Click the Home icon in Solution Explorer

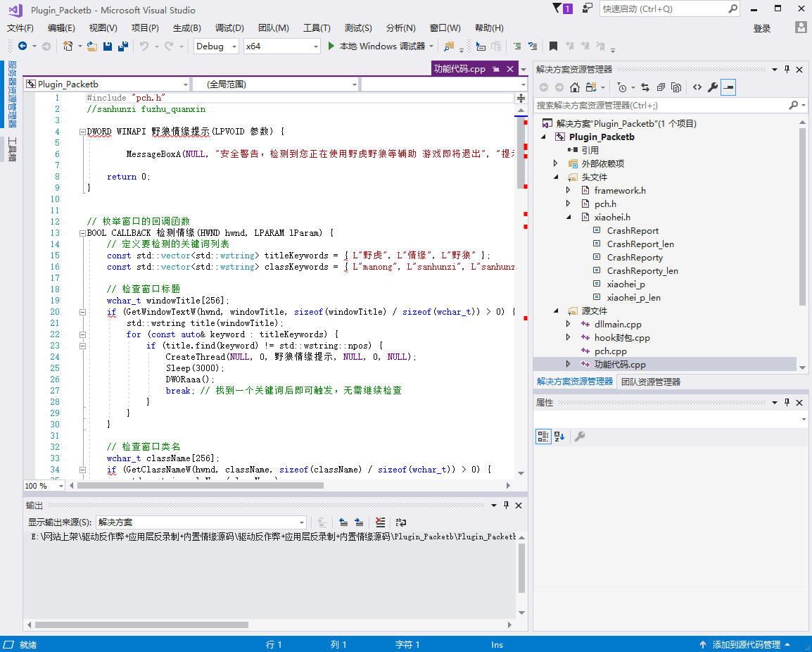[575, 87]
